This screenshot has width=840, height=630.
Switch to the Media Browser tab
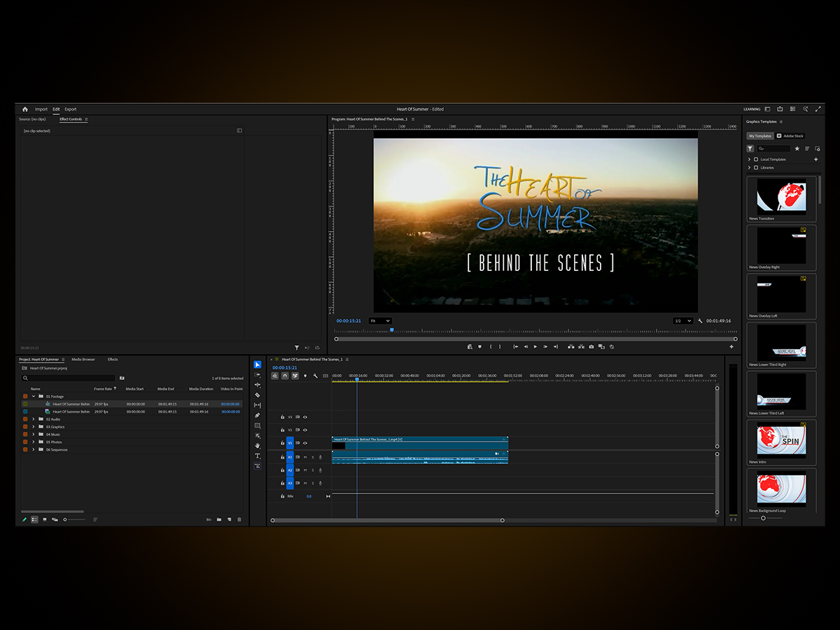point(83,359)
